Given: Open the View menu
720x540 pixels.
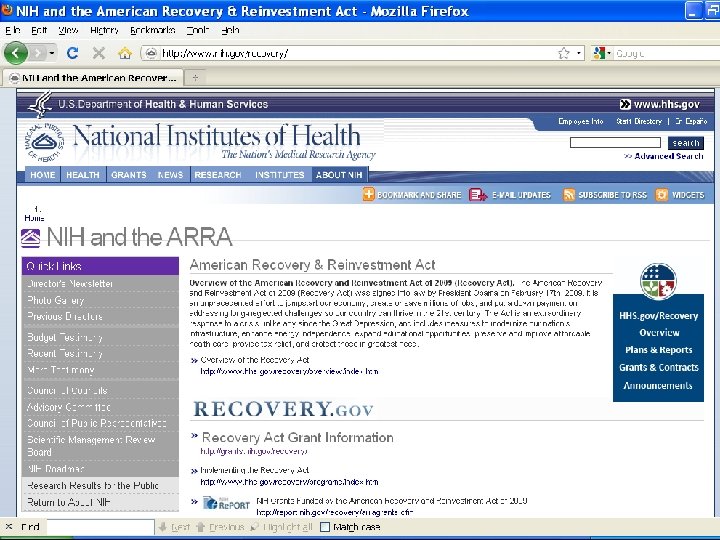Looking at the screenshot, I should point(68,30).
